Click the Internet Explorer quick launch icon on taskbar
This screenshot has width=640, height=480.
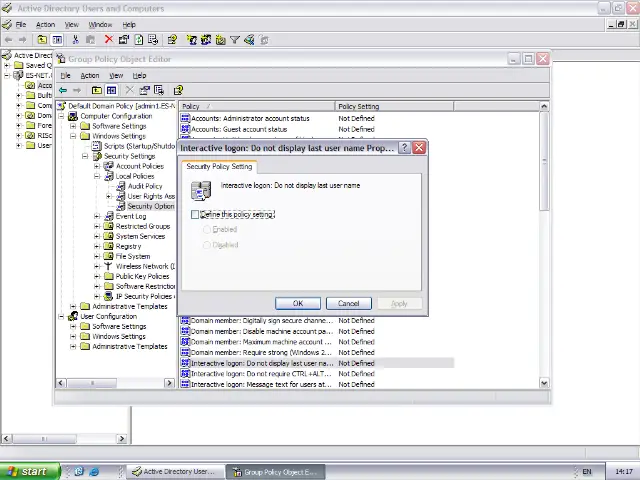[94, 471]
